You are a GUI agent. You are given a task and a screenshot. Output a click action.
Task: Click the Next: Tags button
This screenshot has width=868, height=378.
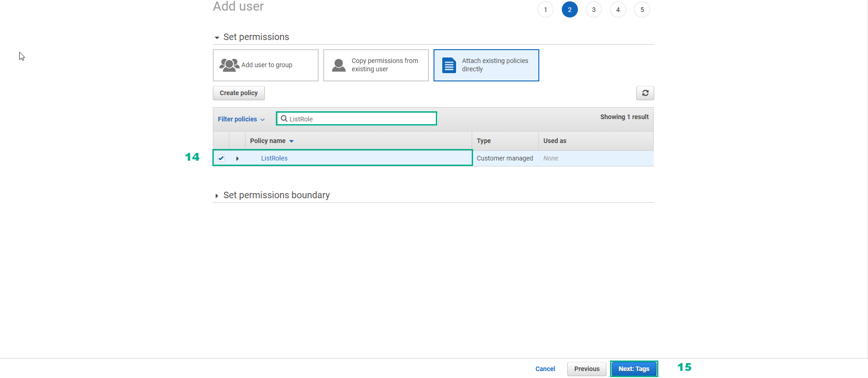click(x=634, y=369)
